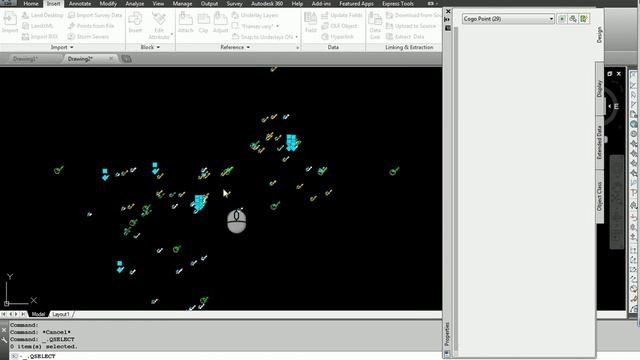Close the Drawing2 document tab
Viewport: 640px width, 360px height.
pyautogui.click(x=111, y=59)
